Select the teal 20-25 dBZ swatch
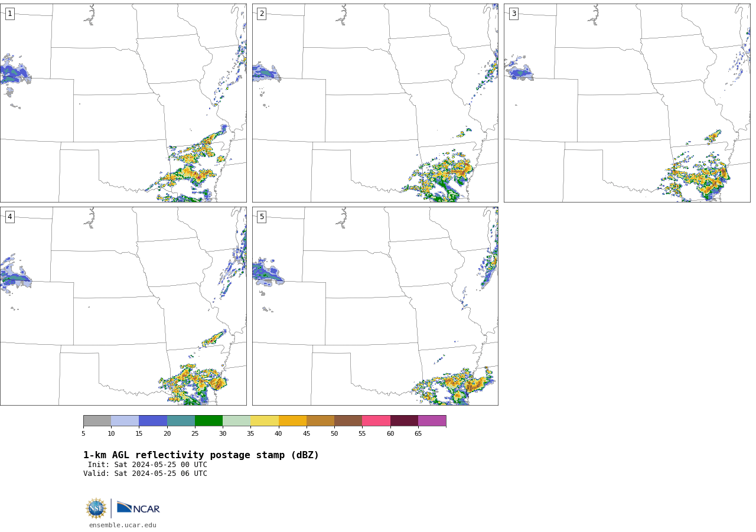 tap(181, 420)
